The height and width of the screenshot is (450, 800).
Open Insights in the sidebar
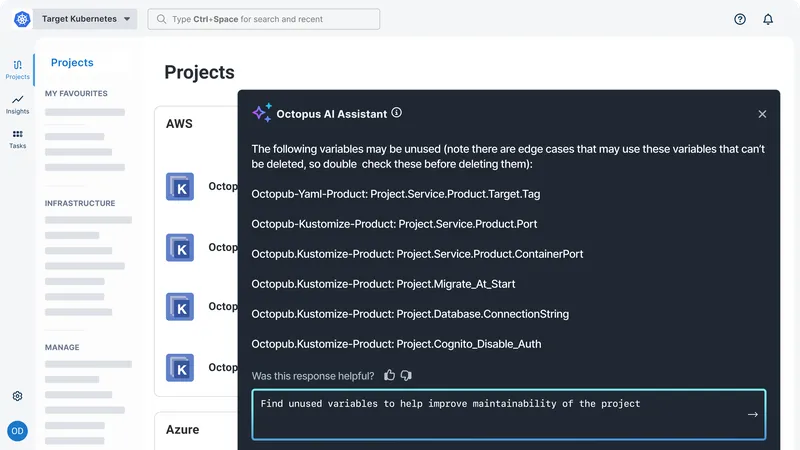click(18, 104)
